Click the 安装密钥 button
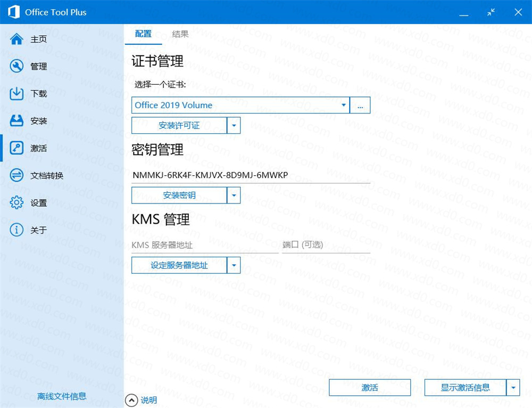This screenshot has height=408, width=532. [179, 195]
